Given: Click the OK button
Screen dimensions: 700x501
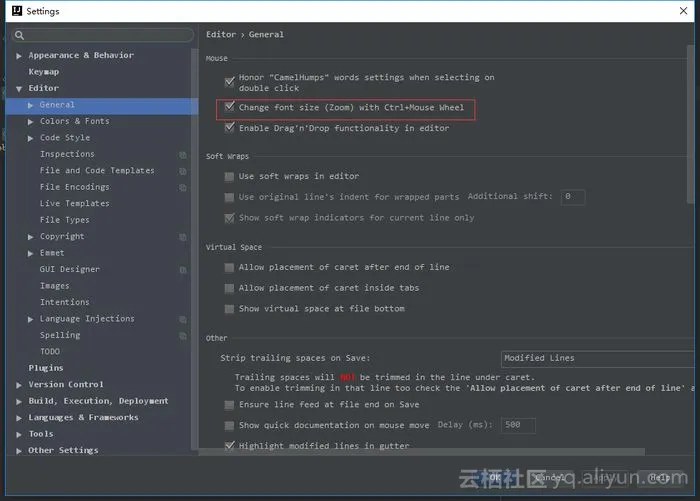Looking at the screenshot, I should (497, 478).
